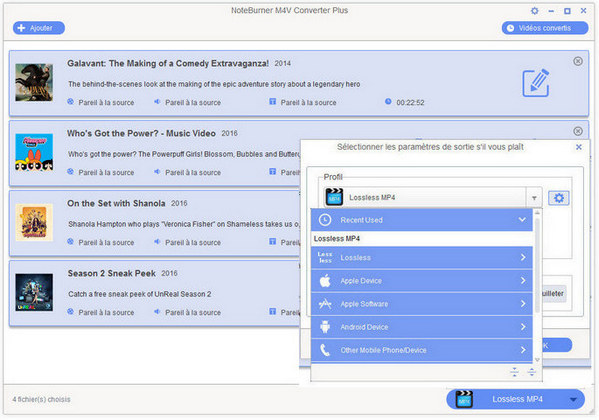Viewport: 599px width, 420px height.
Task: Click the Galavant title text
Action: click(168, 63)
